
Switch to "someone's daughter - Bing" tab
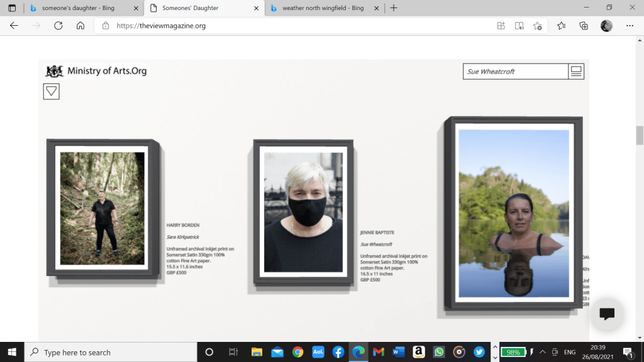click(x=82, y=8)
